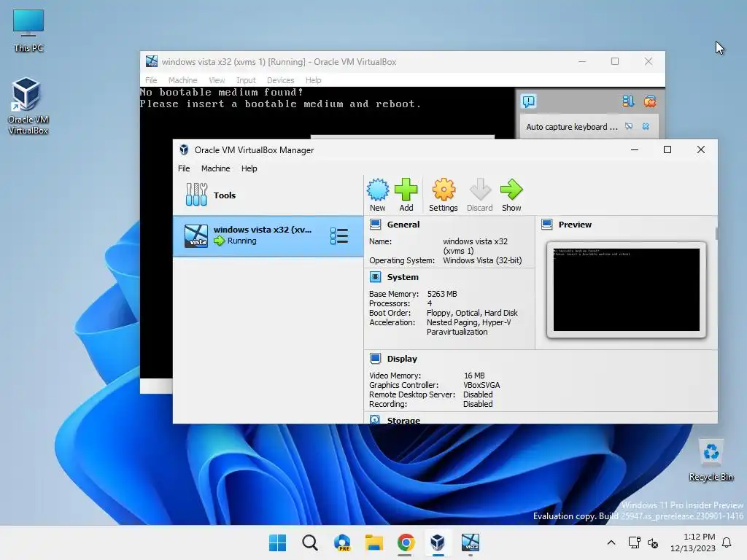Click the General section header label
The height and width of the screenshot is (560, 747).
(x=403, y=225)
